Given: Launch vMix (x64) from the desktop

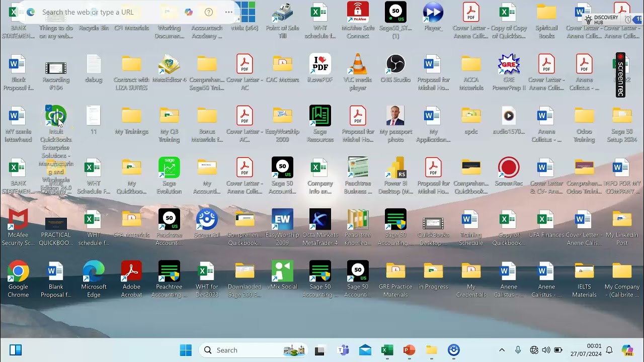Looking at the screenshot, I should [x=245, y=18].
